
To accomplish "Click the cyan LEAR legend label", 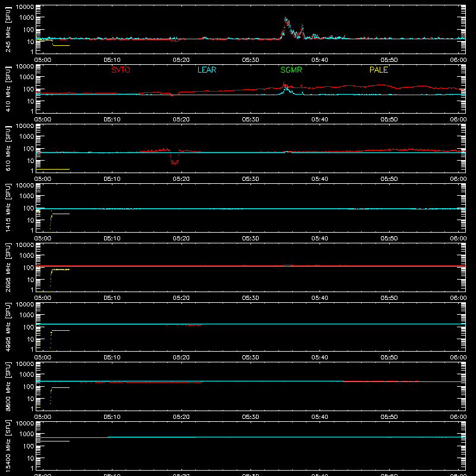I will (x=206, y=70).
